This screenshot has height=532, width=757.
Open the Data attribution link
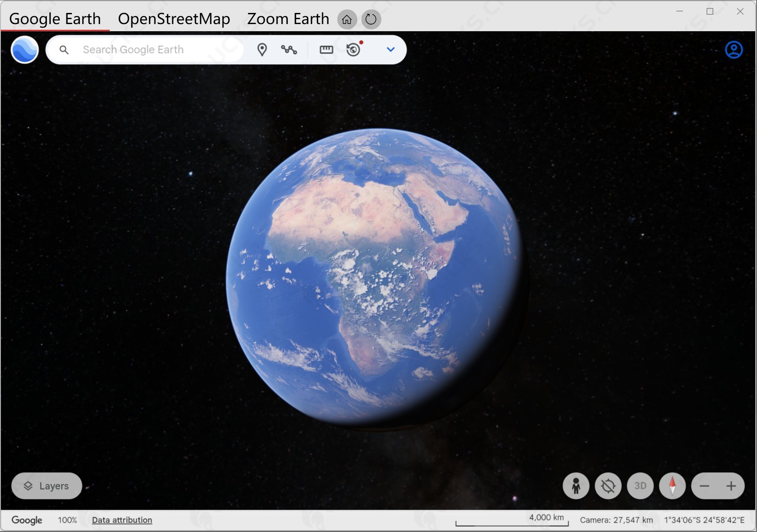point(122,520)
